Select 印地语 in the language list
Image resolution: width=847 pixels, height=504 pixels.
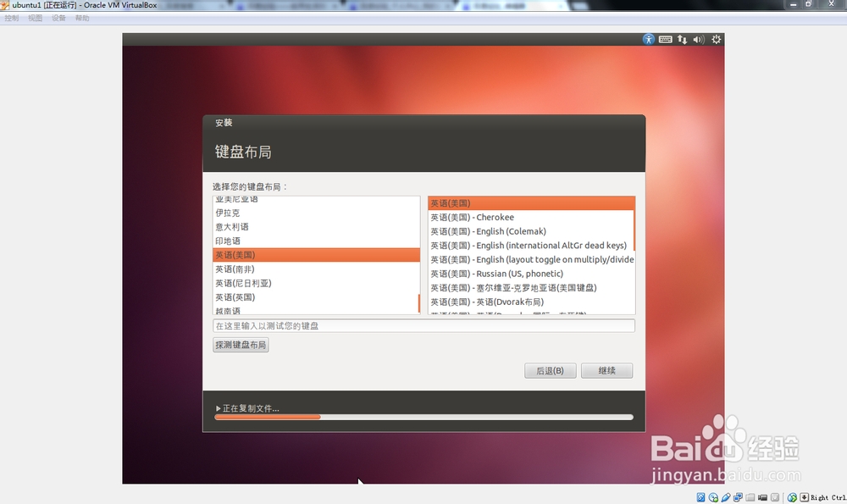click(x=315, y=241)
